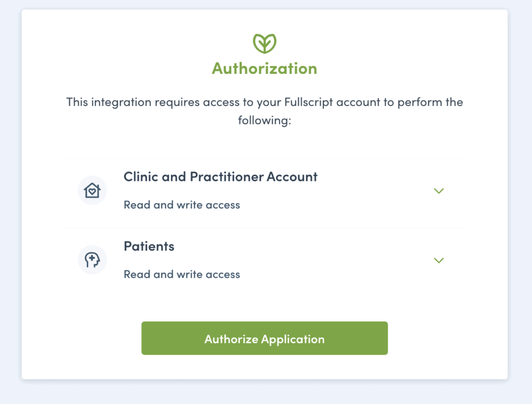Click the house-with-heart clinic icon
Image resolution: width=532 pixels, height=404 pixels.
[x=92, y=190]
